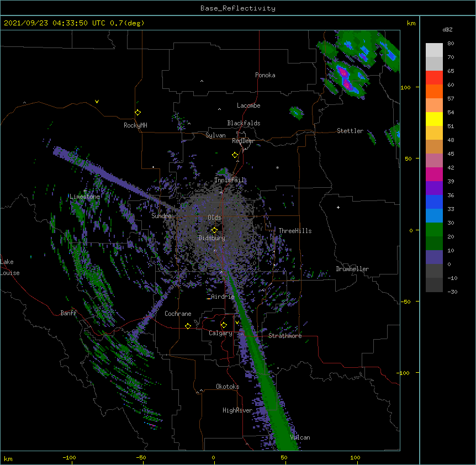Click the Vulcan city label
The width and height of the screenshot is (476, 465).
point(300,437)
